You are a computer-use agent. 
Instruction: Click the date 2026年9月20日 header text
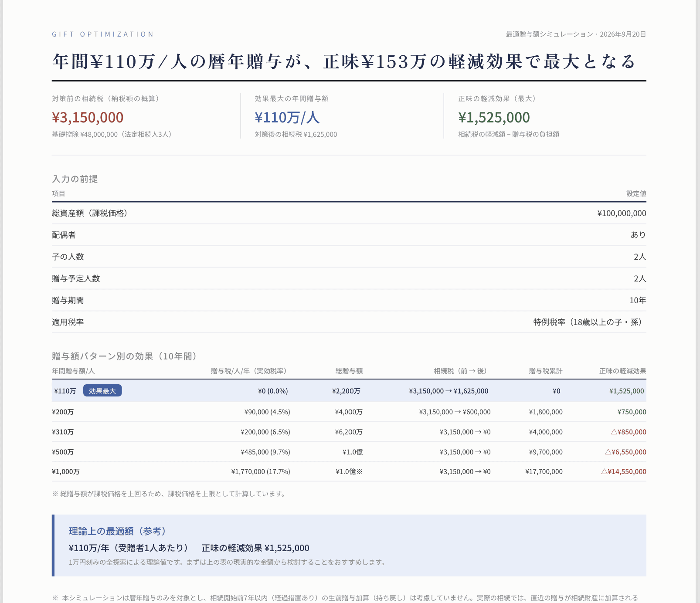[623, 34]
